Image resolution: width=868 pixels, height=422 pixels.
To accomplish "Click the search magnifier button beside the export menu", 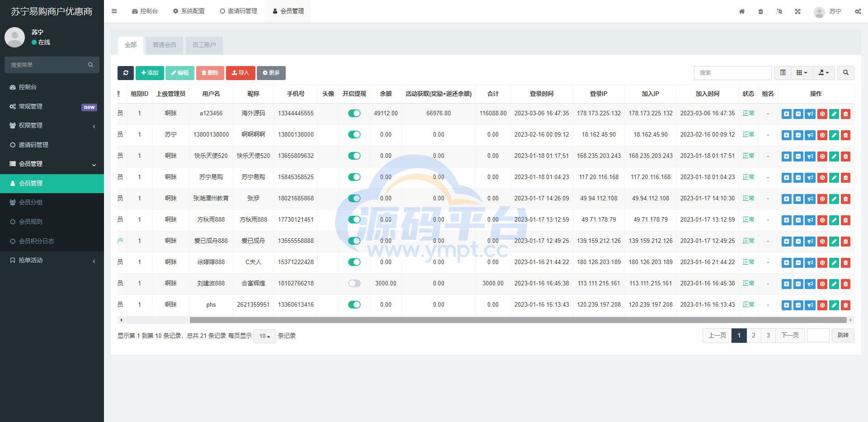I will (846, 73).
